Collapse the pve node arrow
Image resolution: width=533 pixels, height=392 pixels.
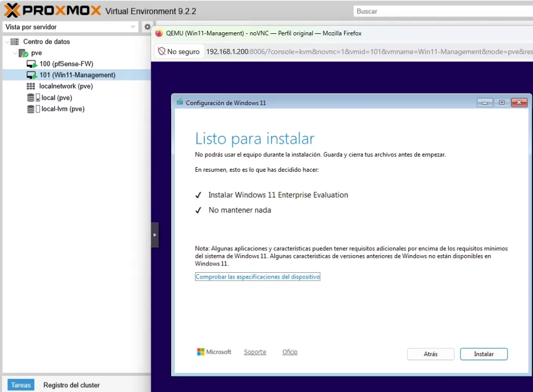point(15,53)
